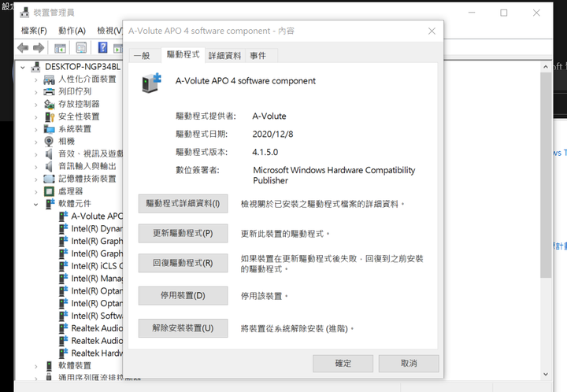Click the back arrow in Device Manager toolbar

click(x=23, y=48)
